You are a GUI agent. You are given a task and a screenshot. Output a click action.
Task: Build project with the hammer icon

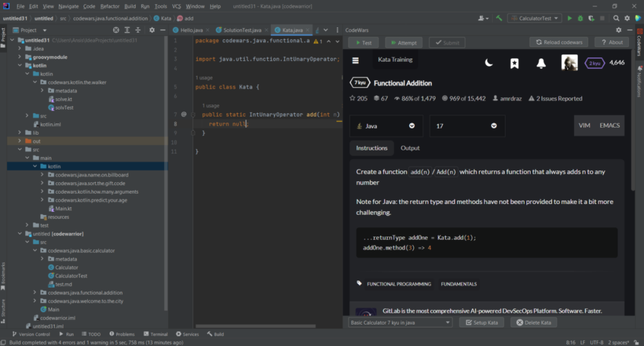(x=499, y=18)
